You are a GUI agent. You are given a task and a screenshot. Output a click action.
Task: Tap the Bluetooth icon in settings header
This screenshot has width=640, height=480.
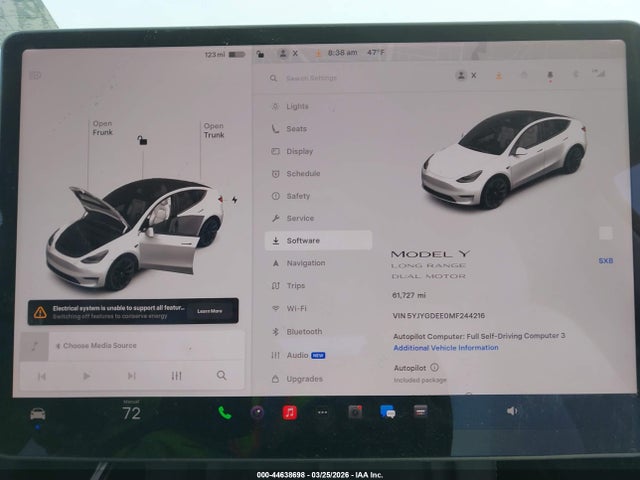click(576, 74)
